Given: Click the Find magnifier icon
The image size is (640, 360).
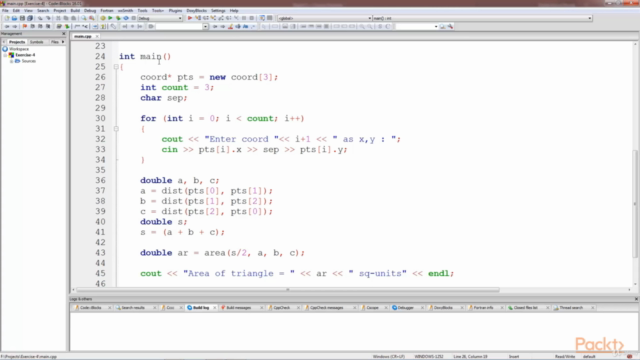Looking at the screenshot, I should (x=84, y=18).
